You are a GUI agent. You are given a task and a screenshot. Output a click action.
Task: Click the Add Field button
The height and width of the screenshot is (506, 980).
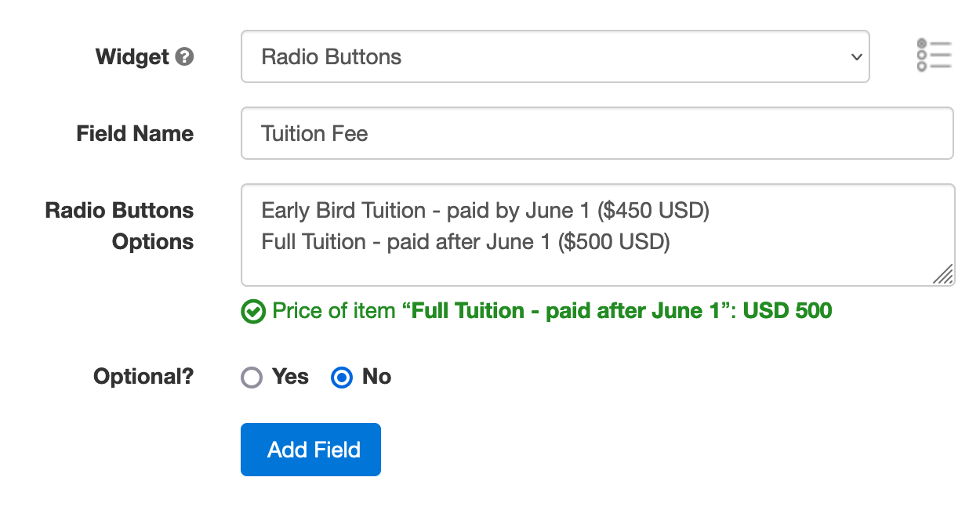tap(310, 450)
